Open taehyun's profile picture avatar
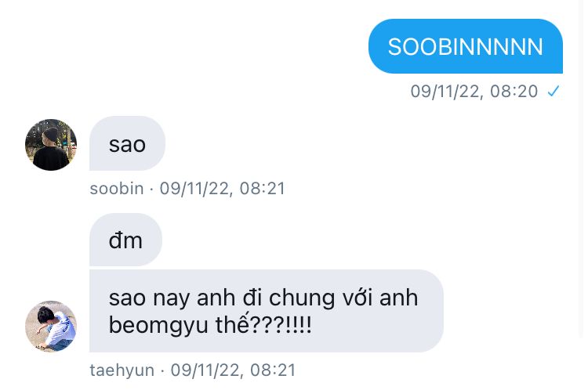 click(x=51, y=326)
